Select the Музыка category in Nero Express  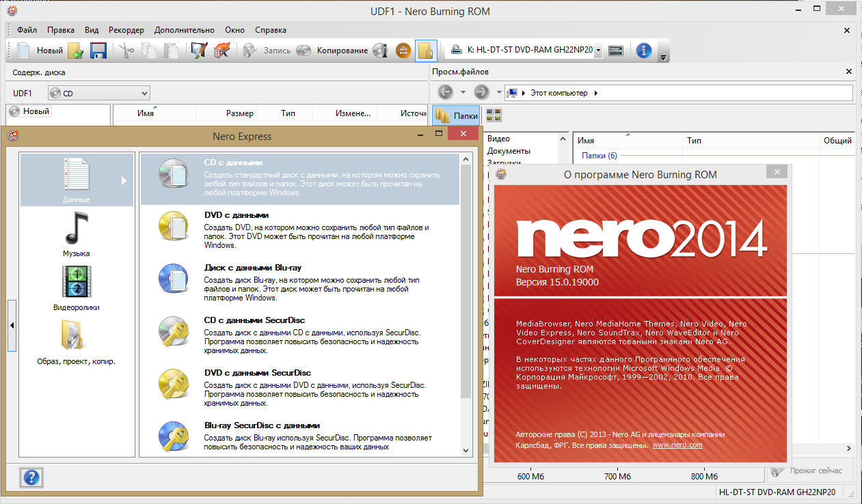pos(76,234)
